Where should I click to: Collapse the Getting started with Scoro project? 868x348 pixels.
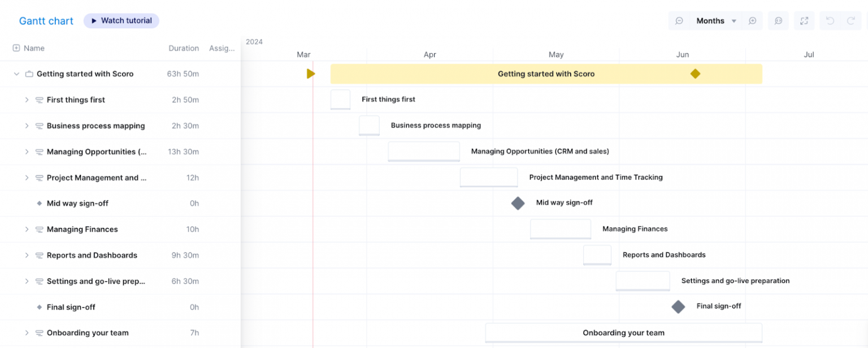16,74
